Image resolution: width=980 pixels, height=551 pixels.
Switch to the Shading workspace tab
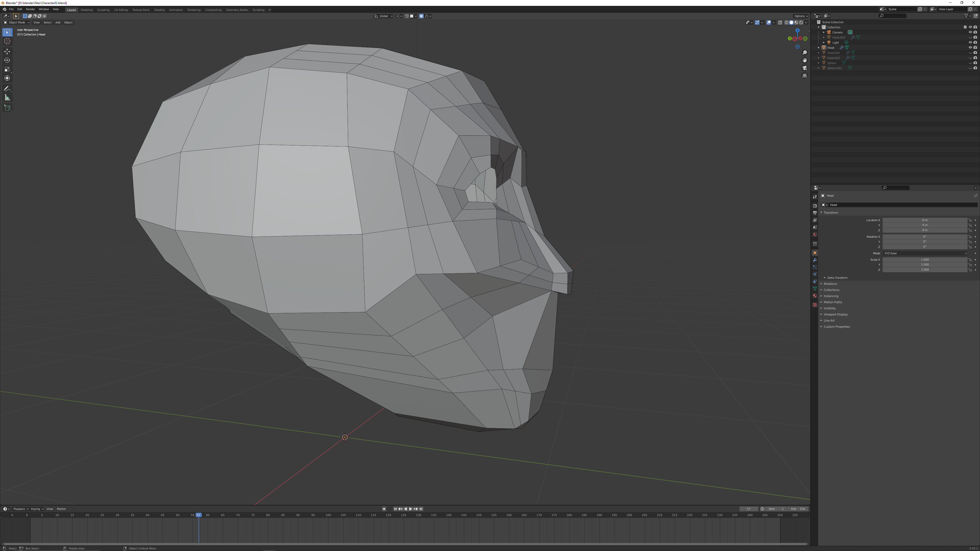[160, 10]
